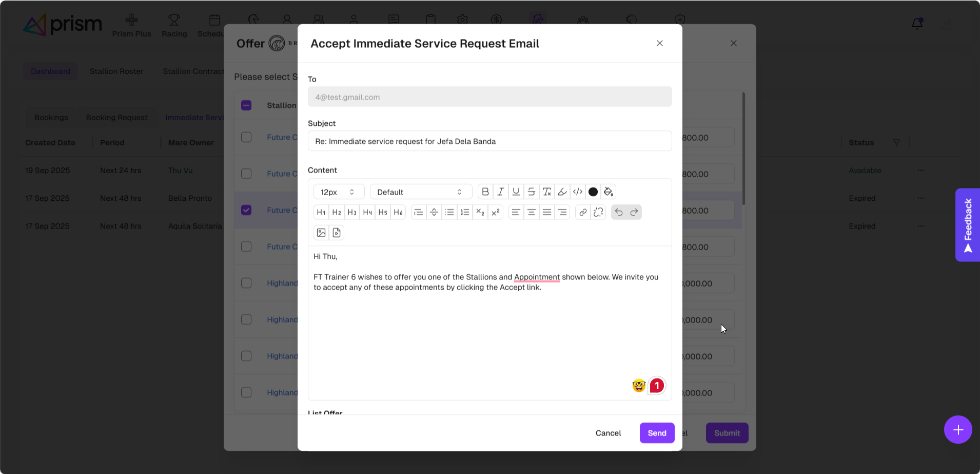Open the Status column filter
The image size is (980, 474).
(896, 143)
